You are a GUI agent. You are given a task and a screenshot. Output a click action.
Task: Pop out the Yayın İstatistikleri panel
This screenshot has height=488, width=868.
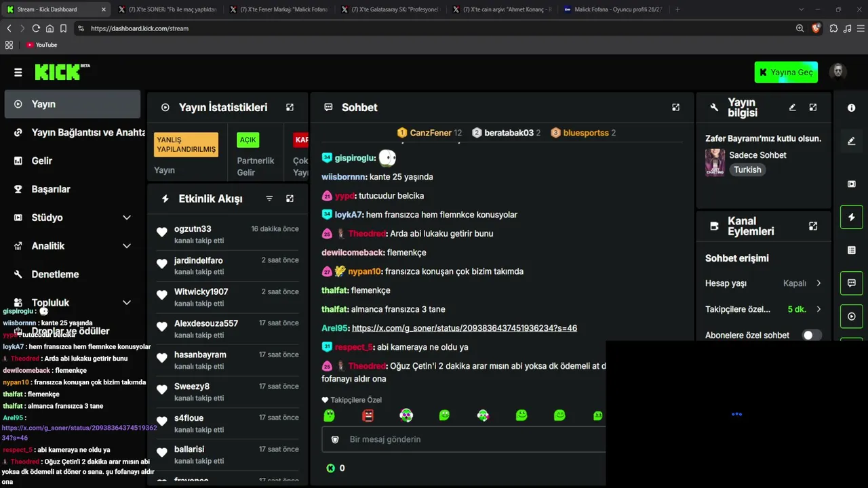290,107
